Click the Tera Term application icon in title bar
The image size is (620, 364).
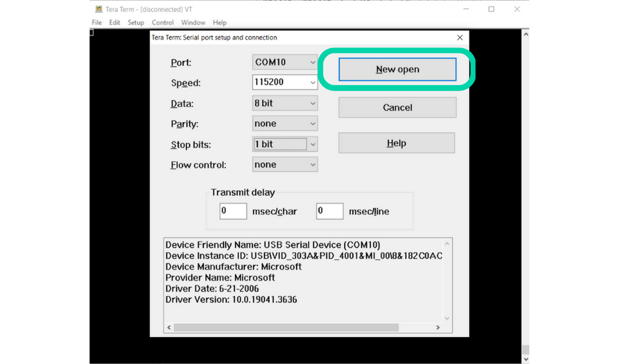pyautogui.click(x=99, y=9)
